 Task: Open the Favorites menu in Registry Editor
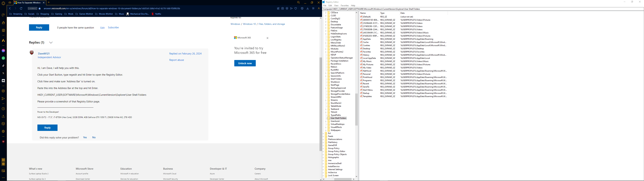point(344,6)
